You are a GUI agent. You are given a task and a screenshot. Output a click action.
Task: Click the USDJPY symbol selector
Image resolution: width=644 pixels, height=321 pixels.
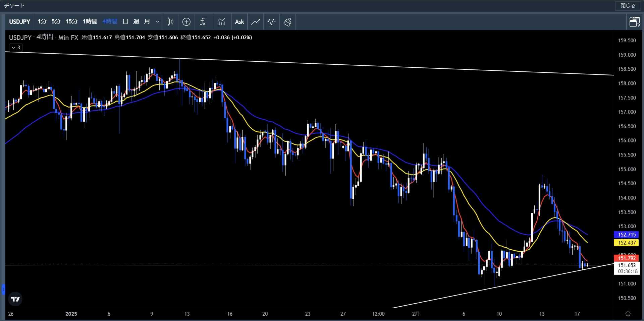click(19, 22)
